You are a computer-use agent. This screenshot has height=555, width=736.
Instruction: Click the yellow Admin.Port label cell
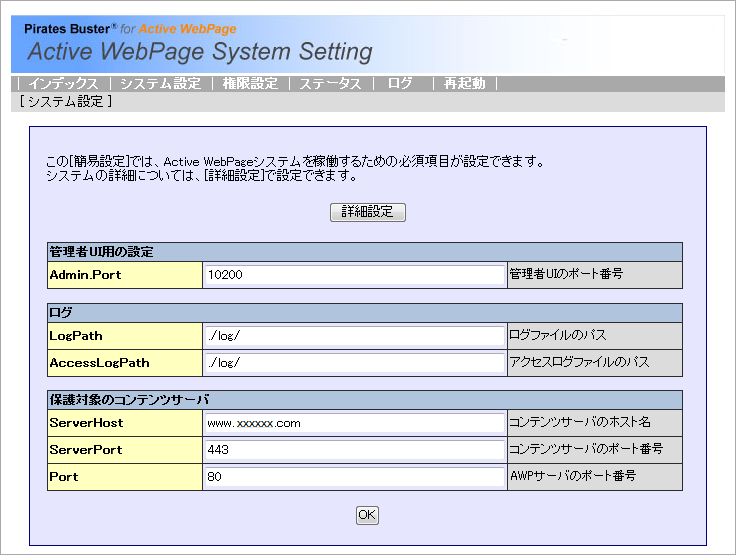[125, 274]
